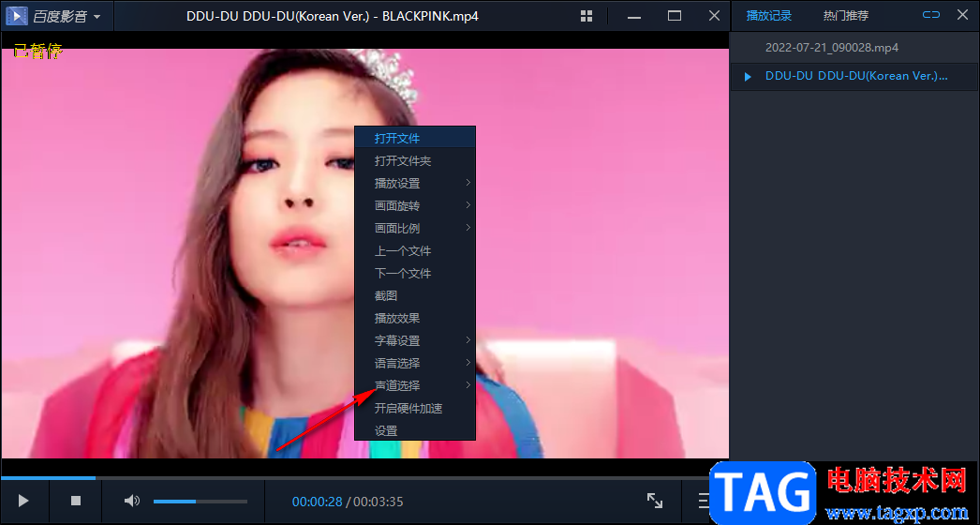Screen dimensions: 980x525
Task: Close the playlist side panel
Action: pyautogui.click(x=962, y=14)
